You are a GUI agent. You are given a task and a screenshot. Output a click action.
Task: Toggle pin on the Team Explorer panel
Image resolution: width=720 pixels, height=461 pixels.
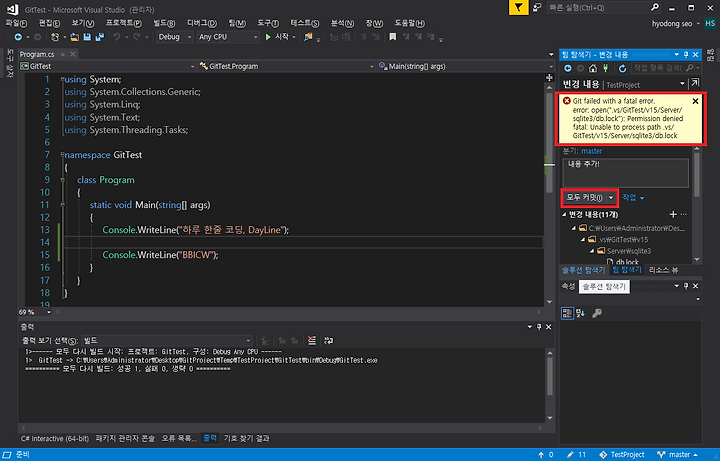[x=686, y=55]
